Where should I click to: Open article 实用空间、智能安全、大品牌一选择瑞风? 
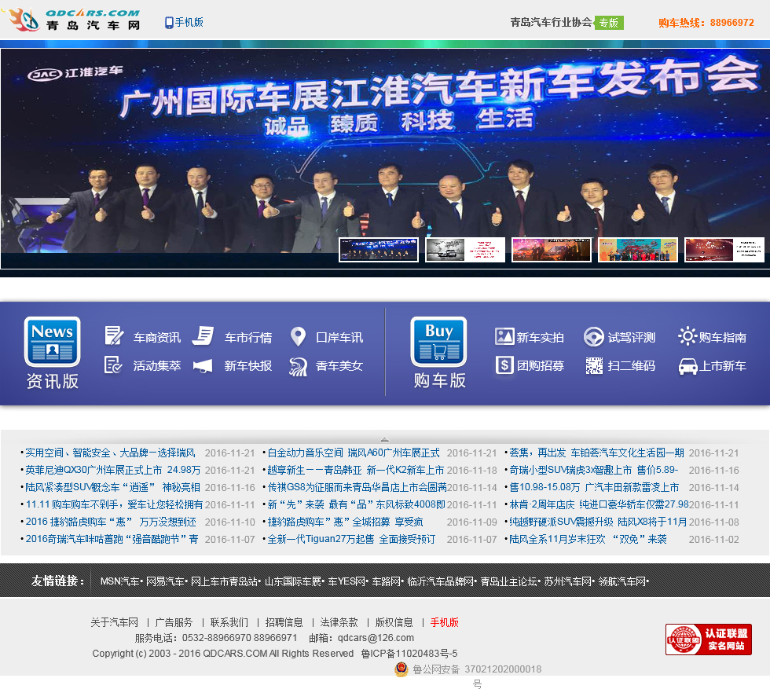click(x=110, y=453)
